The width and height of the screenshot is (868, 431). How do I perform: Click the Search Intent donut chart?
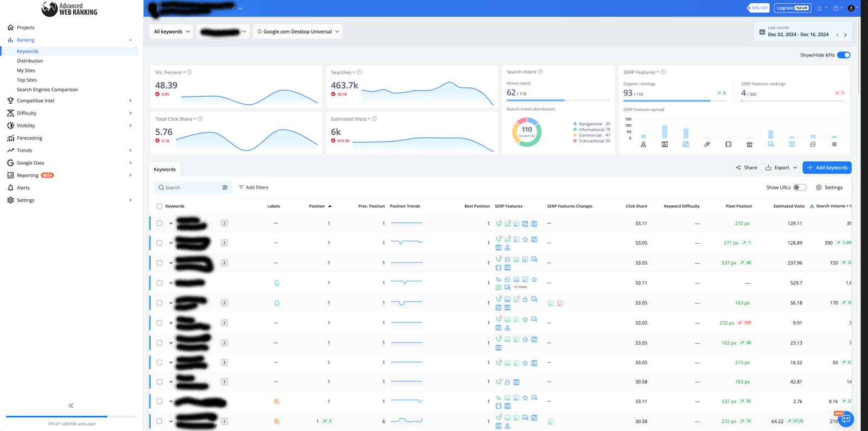[527, 132]
